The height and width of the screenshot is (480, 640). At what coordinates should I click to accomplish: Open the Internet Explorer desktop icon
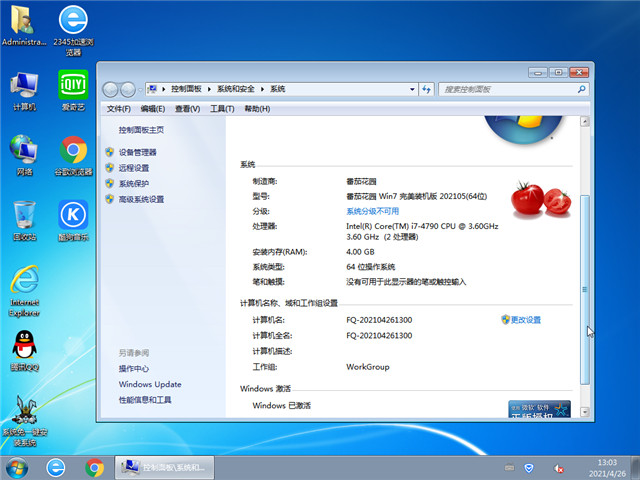click(x=24, y=291)
